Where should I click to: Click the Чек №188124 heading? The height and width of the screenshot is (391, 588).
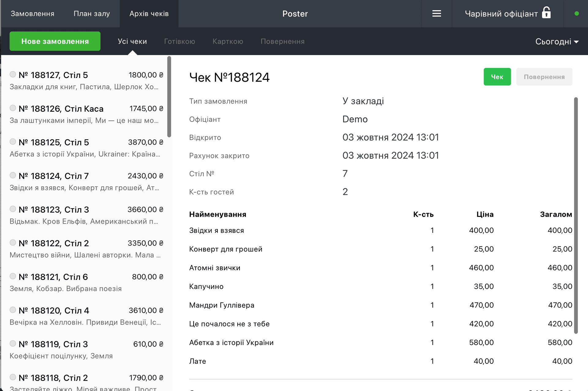229,77
